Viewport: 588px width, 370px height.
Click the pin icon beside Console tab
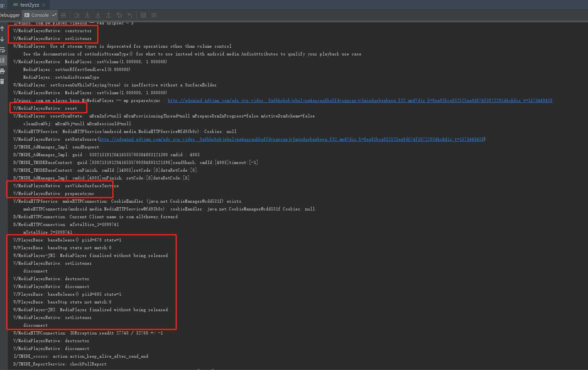[x=54, y=15]
